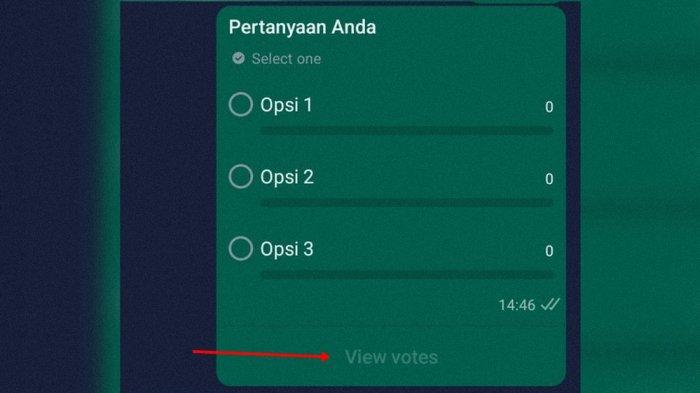Click the vote count for Opsi 1
This screenshot has width=700, height=393.
pos(549,107)
